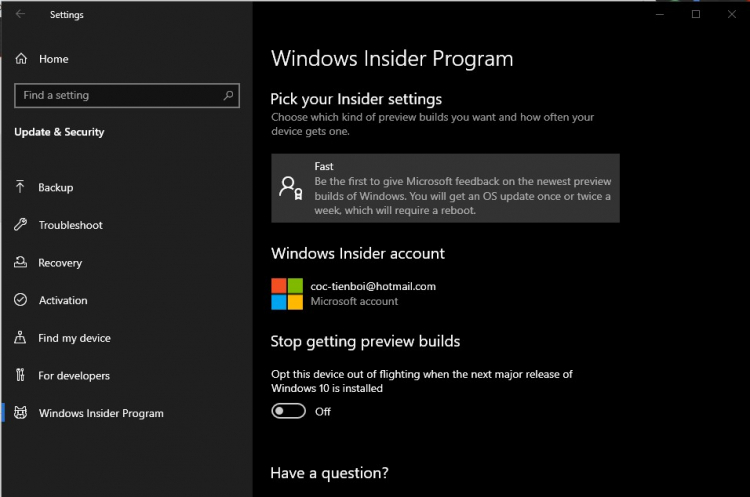Click the Insider ring person icon
This screenshot has height=497, width=750.
click(291, 188)
